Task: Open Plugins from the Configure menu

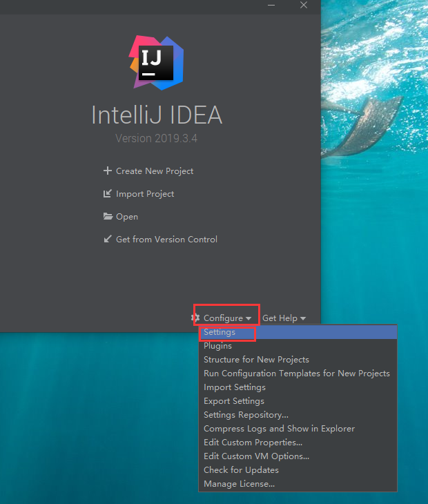Action: (298, 346)
